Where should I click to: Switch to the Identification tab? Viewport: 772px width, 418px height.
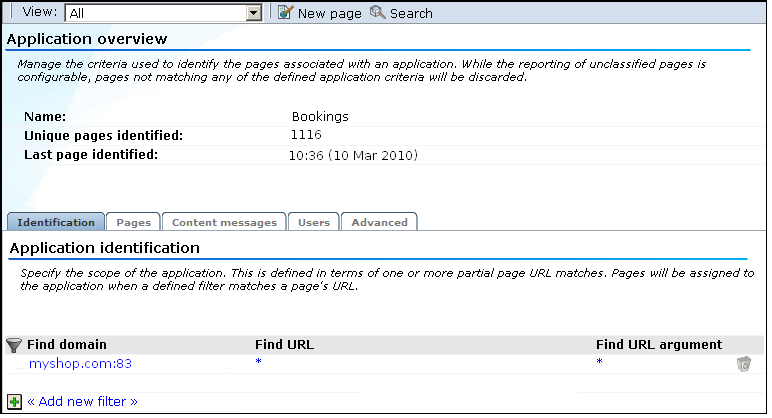(56, 222)
